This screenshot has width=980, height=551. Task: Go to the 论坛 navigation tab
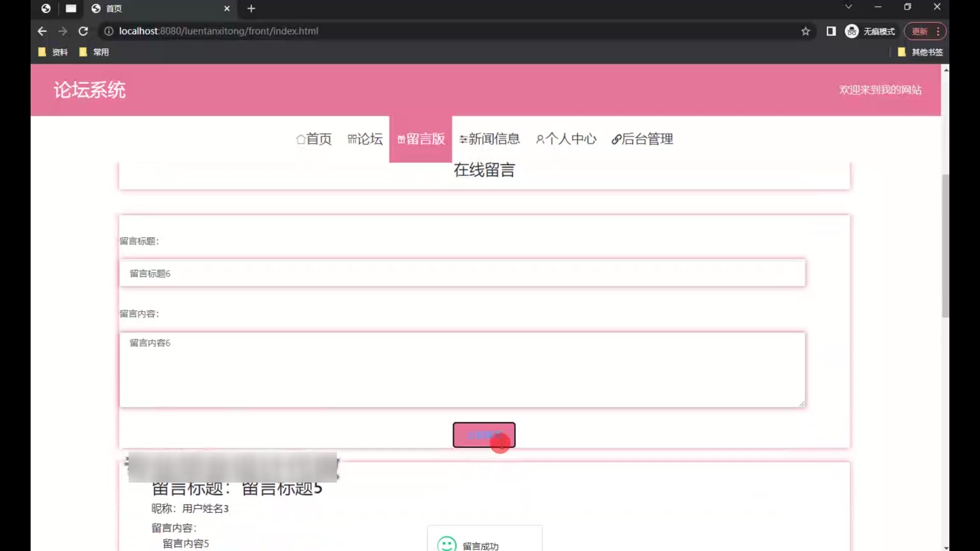pos(365,139)
